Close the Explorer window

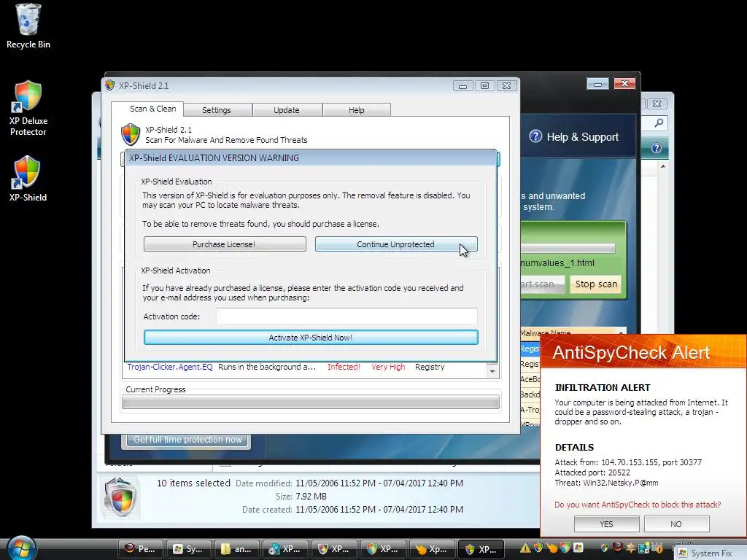tap(657, 104)
